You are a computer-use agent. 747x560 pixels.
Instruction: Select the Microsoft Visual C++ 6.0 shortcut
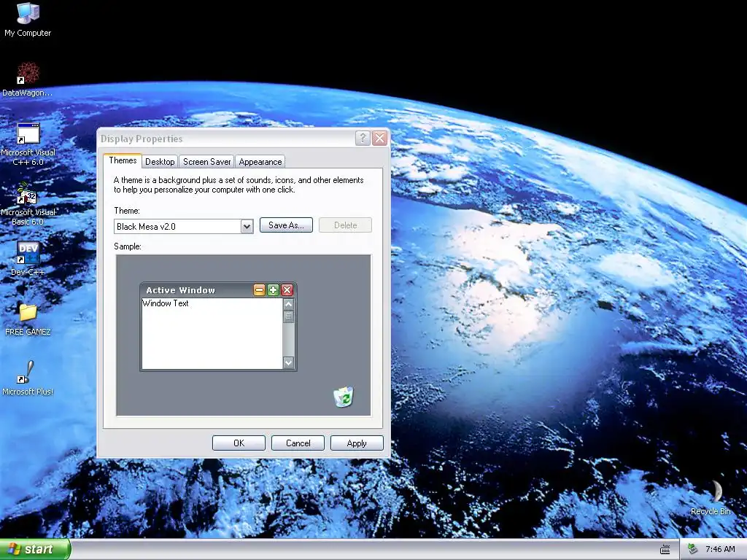pyautogui.click(x=28, y=144)
